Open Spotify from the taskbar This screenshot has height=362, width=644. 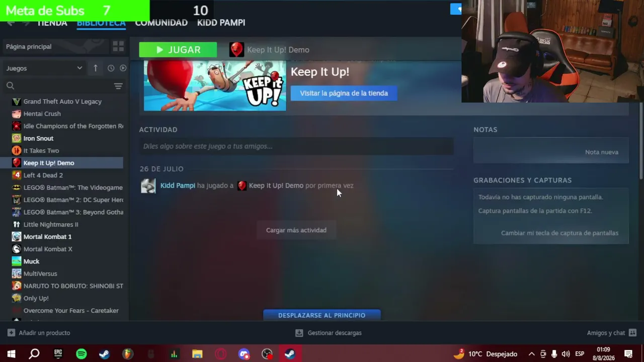81,354
